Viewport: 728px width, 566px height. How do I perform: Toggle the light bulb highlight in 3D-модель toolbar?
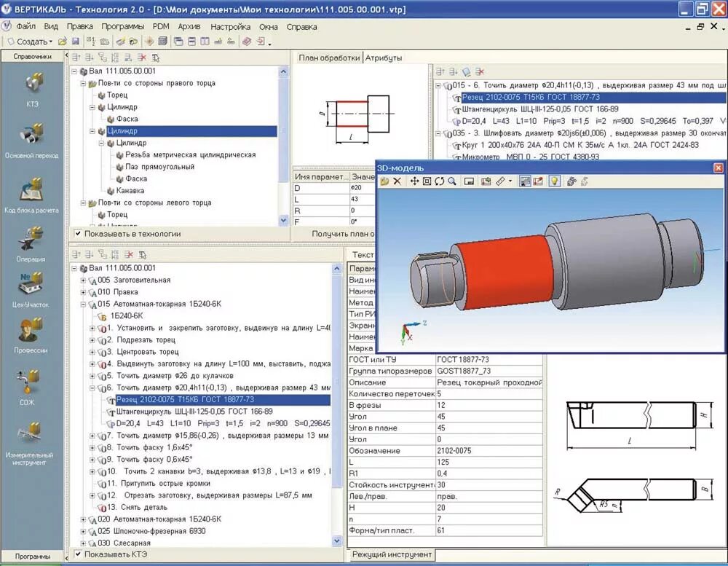[554, 181]
